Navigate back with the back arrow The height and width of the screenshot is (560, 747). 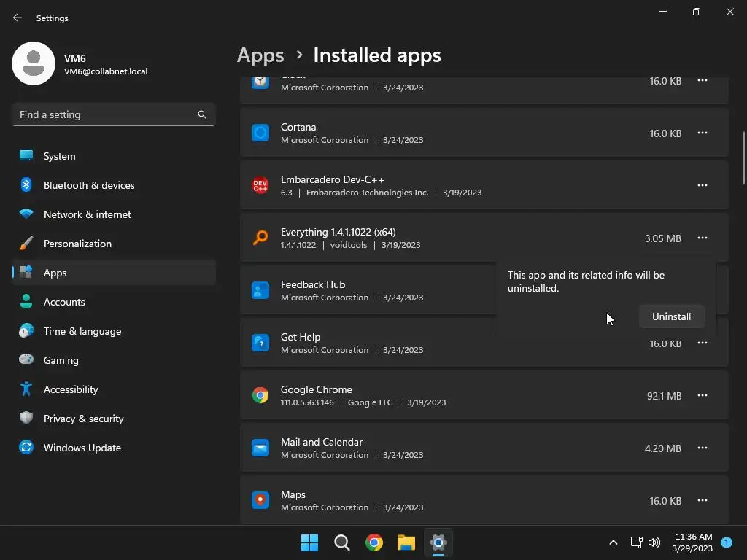pos(18,18)
